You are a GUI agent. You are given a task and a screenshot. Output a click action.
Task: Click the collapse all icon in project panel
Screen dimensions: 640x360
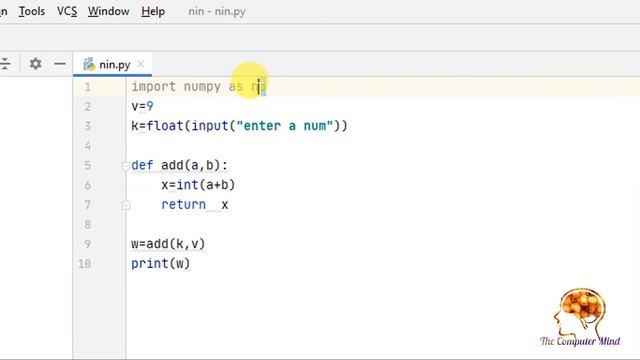click(5, 64)
